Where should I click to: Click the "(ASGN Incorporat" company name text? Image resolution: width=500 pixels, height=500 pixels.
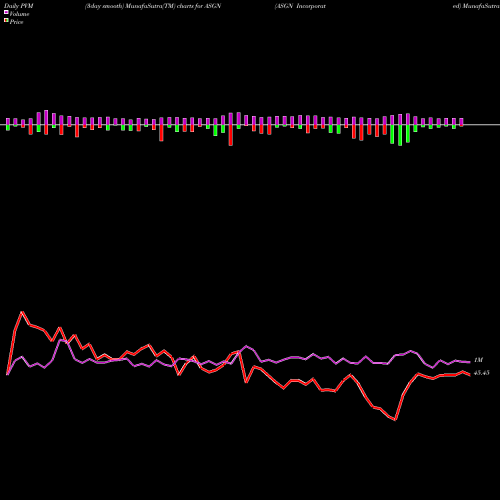point(300,6)
